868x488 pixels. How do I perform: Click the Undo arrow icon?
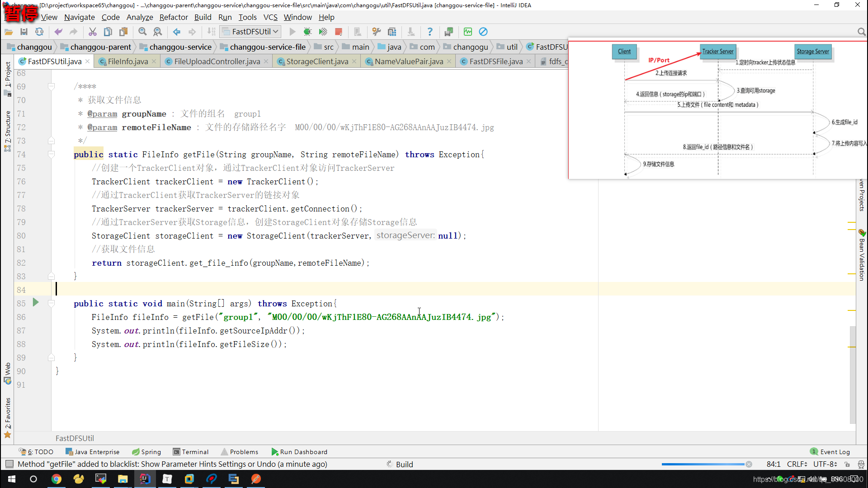[x=58, y=32]
